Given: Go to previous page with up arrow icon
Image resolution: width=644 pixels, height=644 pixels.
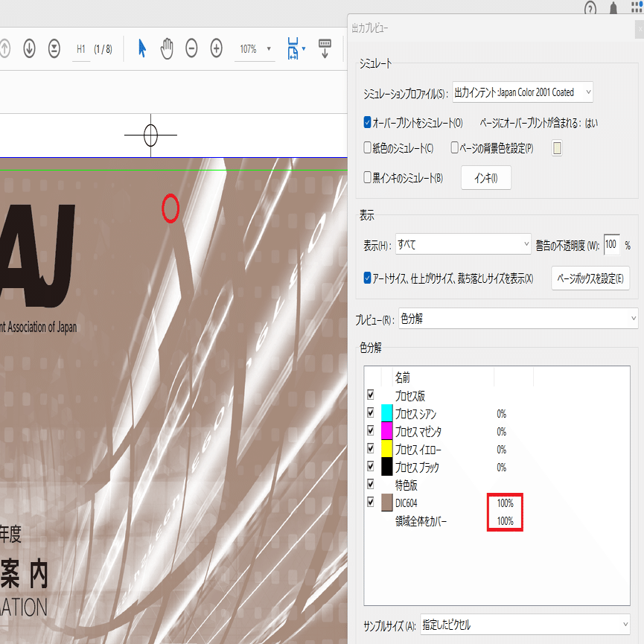Looking at the screenshot, I should (4, 49).
